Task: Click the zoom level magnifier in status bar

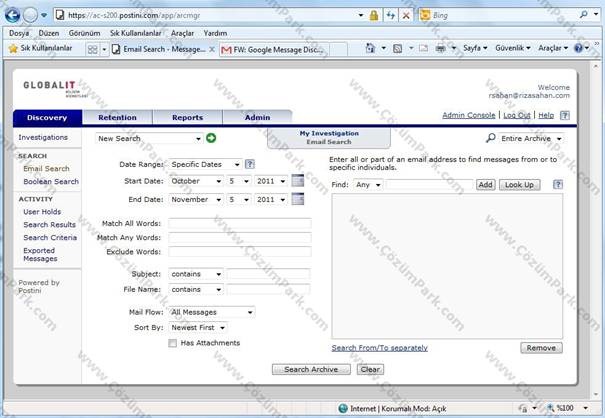Action: click(551, 408)
